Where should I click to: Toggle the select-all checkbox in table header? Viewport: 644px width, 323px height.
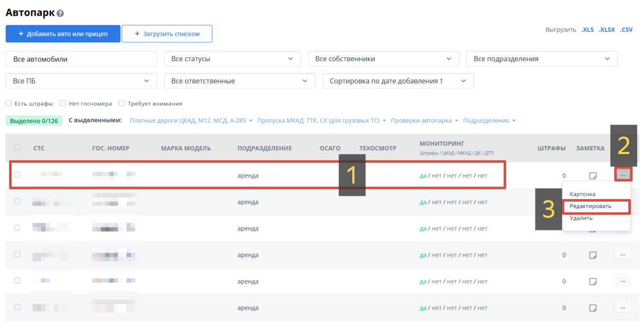point(17,148)
